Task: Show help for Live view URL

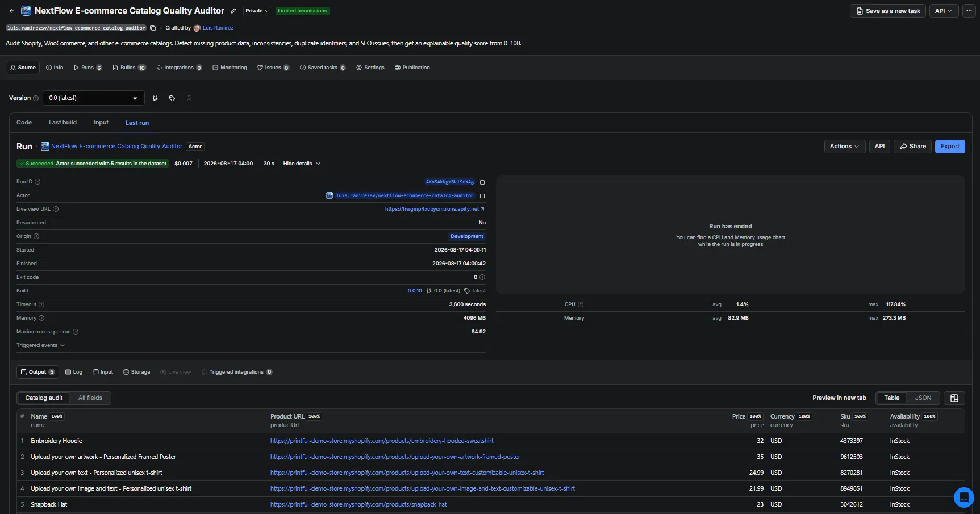Action: point(56,209)
